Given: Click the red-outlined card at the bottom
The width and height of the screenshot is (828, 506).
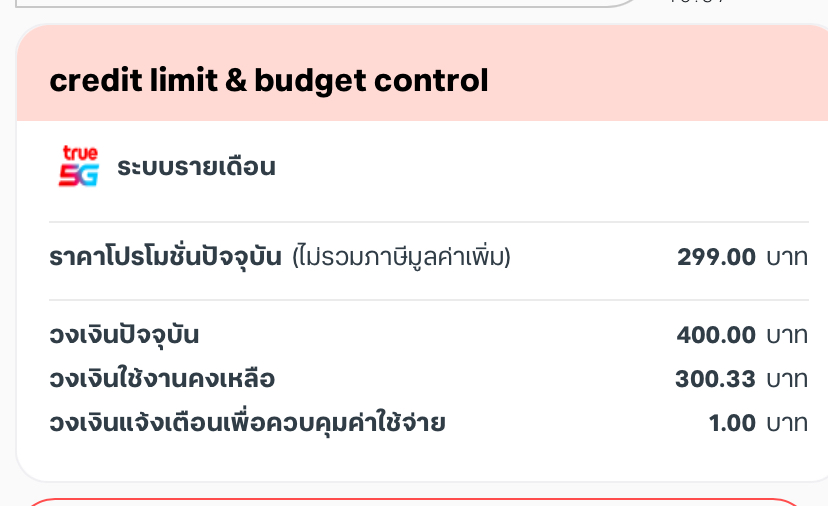Looking at the screenshot, I should 414,501.
